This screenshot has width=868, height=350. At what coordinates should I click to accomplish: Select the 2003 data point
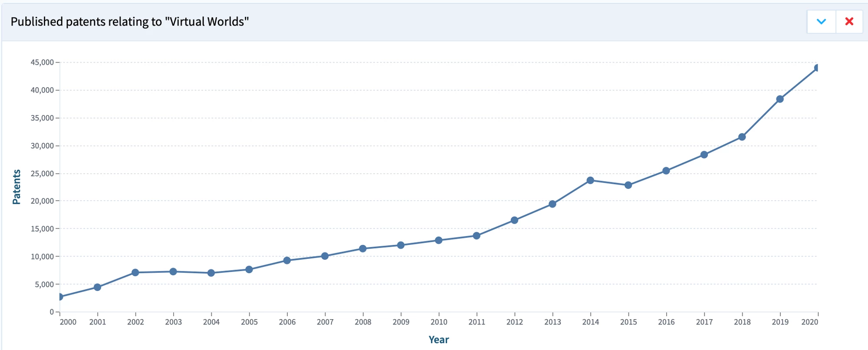pos(173,271)
